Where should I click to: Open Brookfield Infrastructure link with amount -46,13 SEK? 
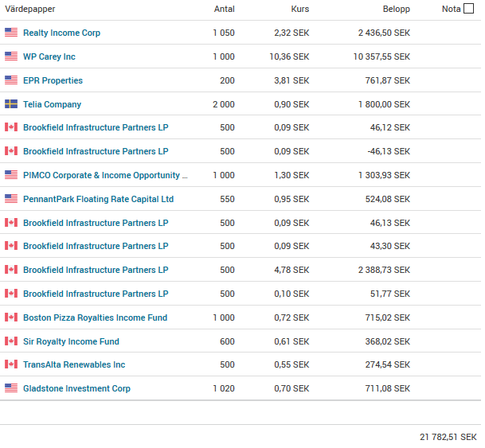point(96,151)
